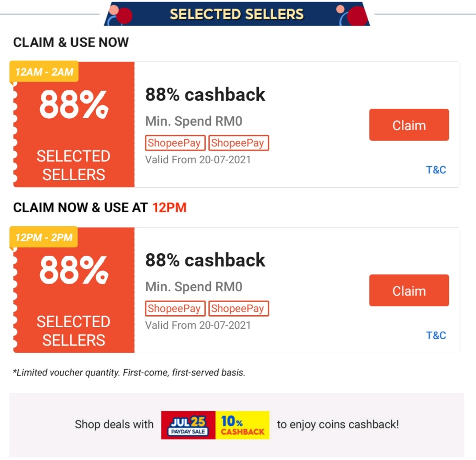Tap the Selected Sellers banner header
This screenshot has height=460, width=476.
point(237,14)
